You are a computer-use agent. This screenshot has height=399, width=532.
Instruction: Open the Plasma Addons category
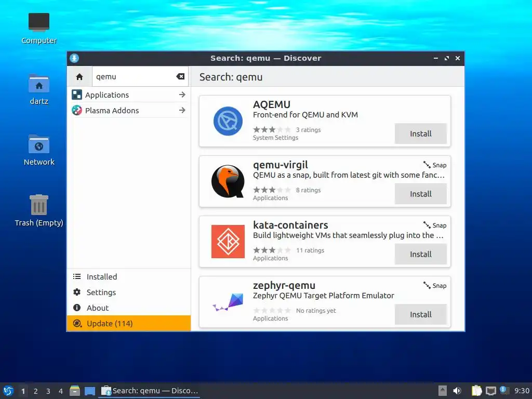coord(129,110)
